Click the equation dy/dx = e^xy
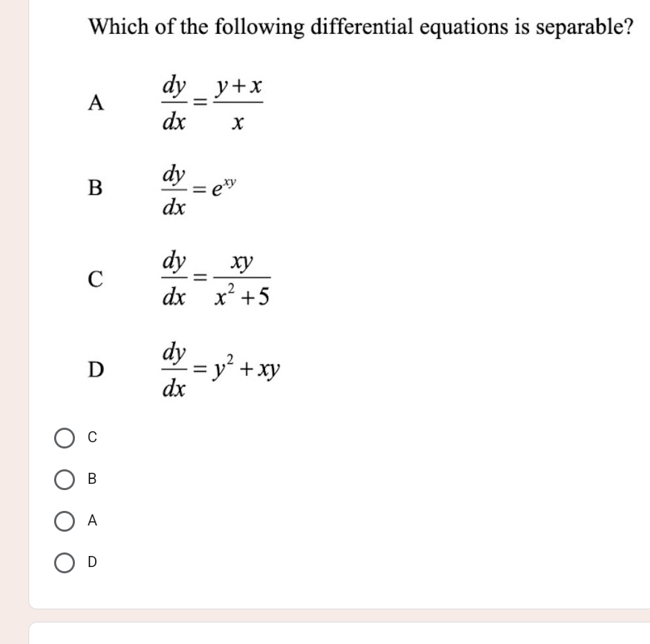Image resolution: width=650 pixels, height=644 pixels. click(x=200, y=189)
